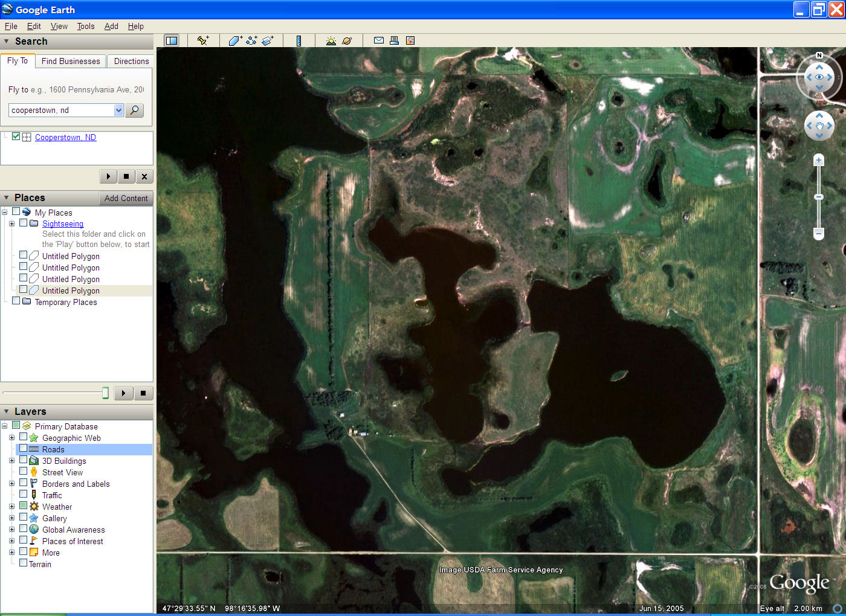Open the Tools menu
The height and width of the screenshot is (616, 846).
point(86,26)
